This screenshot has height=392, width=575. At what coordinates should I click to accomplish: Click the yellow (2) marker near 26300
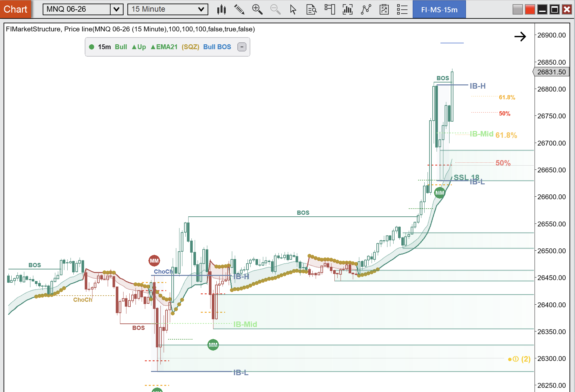click(x=519, y=359)
